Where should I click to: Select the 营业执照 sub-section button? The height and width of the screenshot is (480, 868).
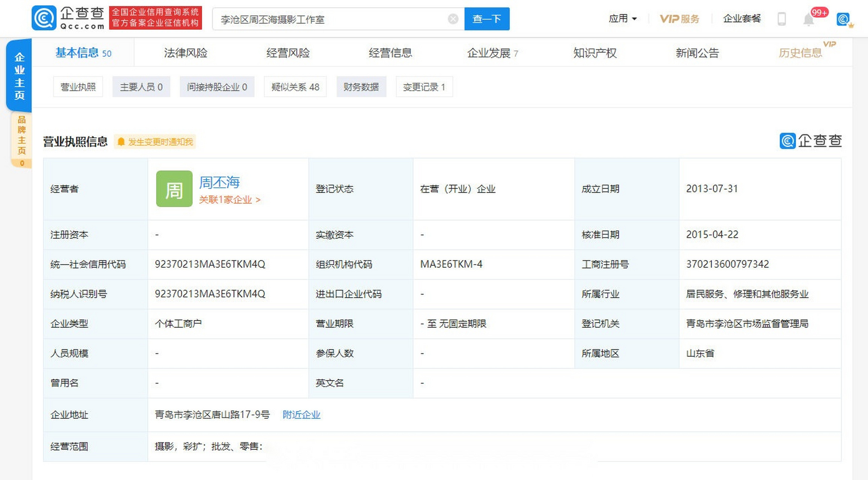(78, 87)
